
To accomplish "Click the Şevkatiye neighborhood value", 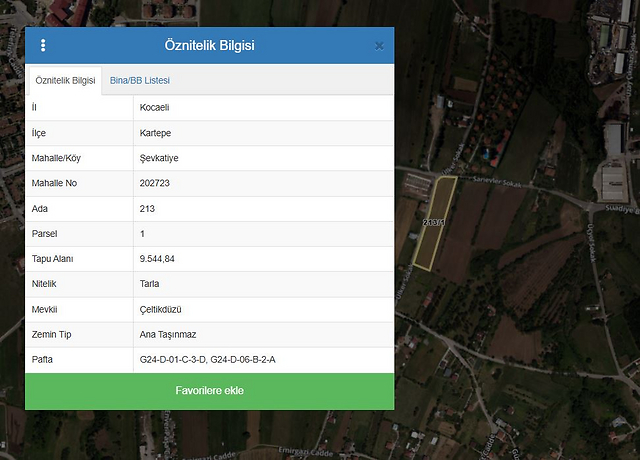I will pos(160,158).
